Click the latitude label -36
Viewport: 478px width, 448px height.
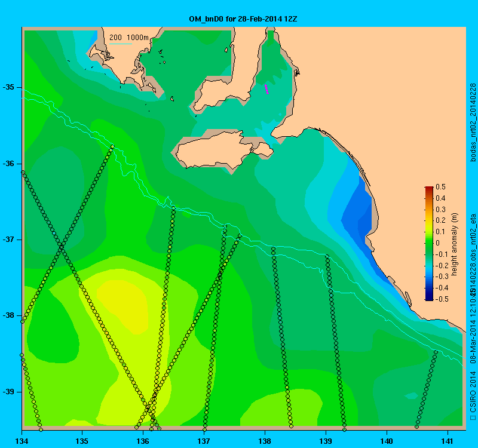8,164
